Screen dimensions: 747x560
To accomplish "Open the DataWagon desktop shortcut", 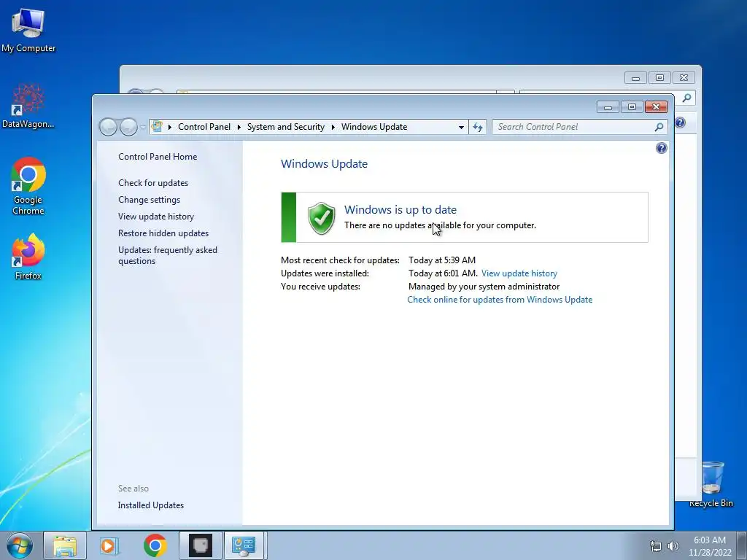I will click(x=28, y=106).
